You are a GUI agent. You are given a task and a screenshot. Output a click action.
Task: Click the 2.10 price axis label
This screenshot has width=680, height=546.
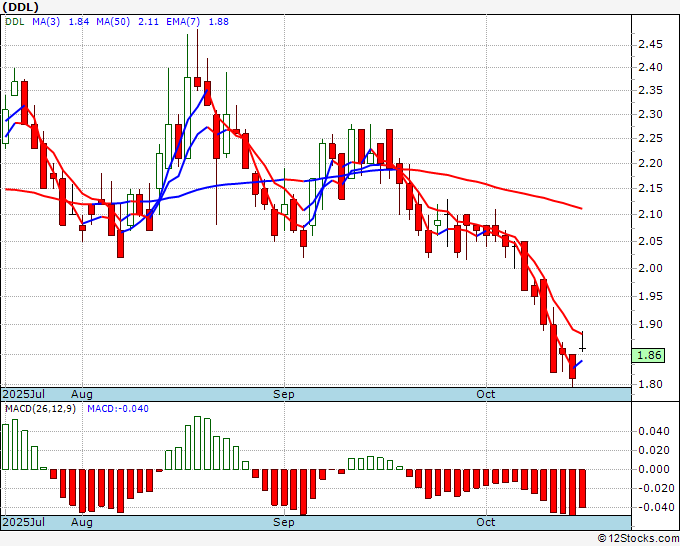[650, 214]
